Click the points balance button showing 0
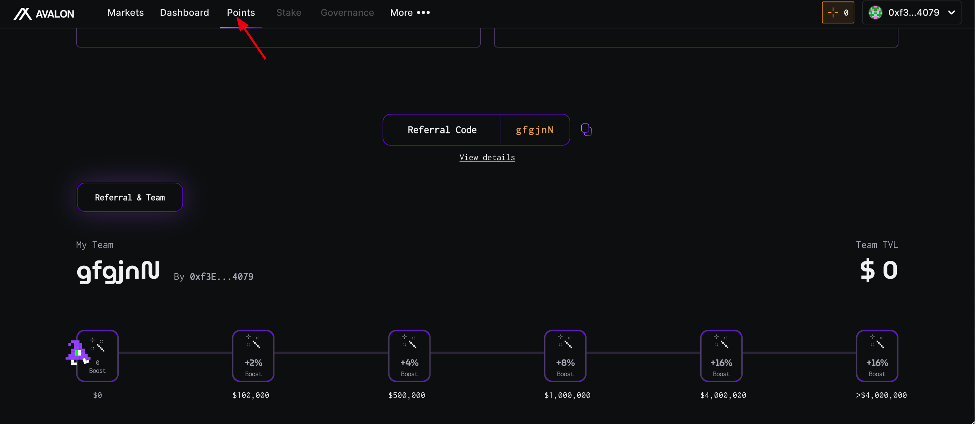 pos(838,13)
